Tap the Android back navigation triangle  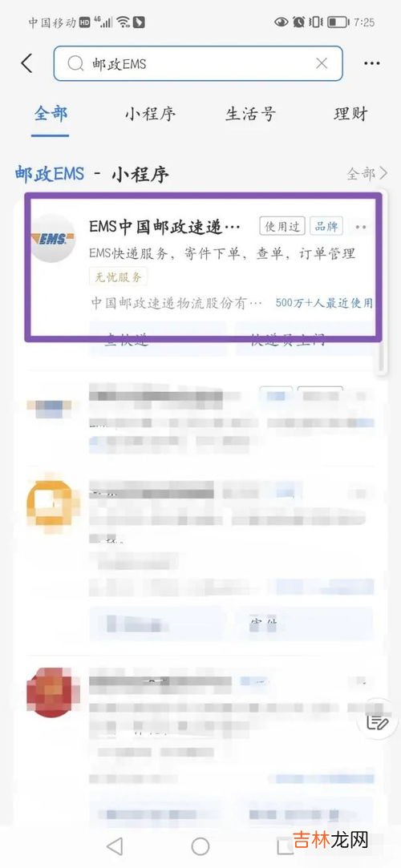click(x=115, y=846)
